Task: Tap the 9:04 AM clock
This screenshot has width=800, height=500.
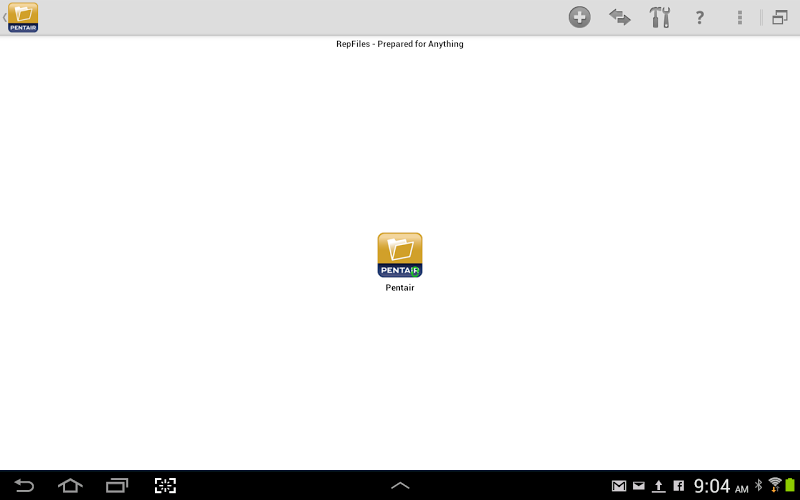Action: (720, 486)
